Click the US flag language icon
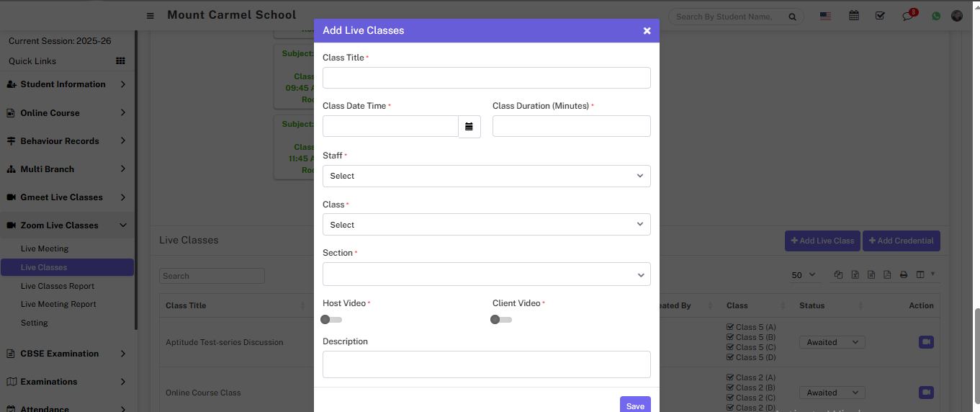 tap(825, 16)
